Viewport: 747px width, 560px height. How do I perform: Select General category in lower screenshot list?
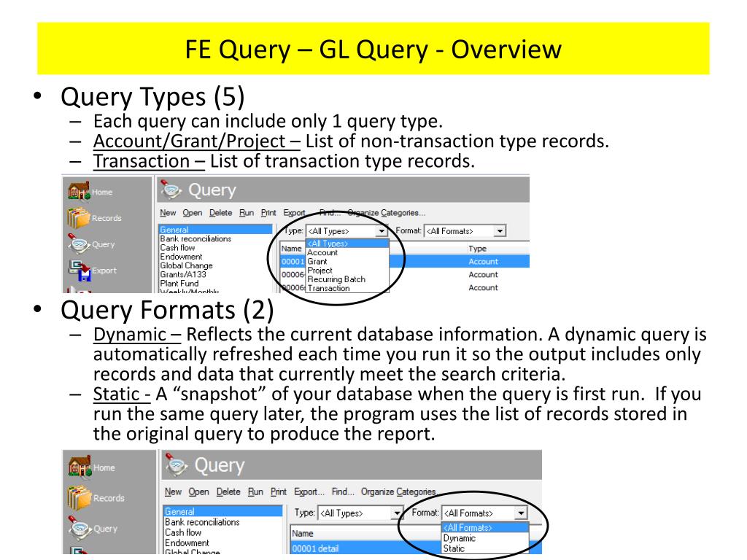[222, 511]
